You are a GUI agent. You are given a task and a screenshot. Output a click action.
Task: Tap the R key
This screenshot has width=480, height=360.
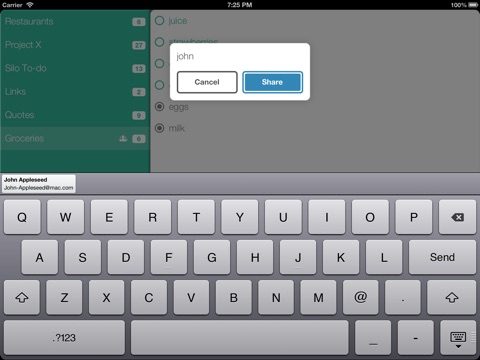153,217
